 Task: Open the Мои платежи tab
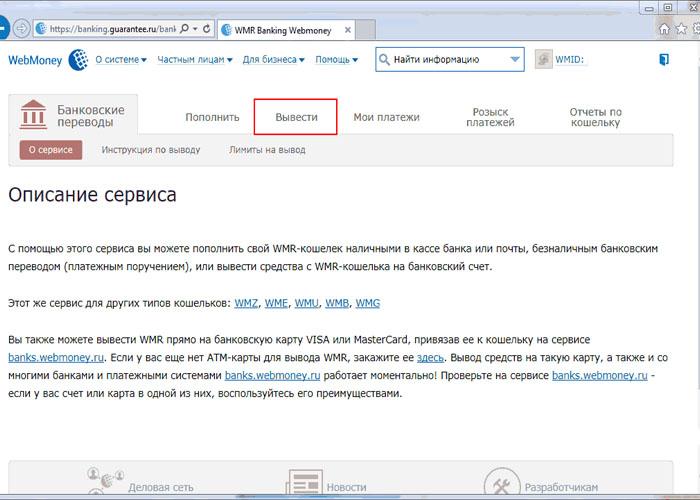click(x=387, y=117)
